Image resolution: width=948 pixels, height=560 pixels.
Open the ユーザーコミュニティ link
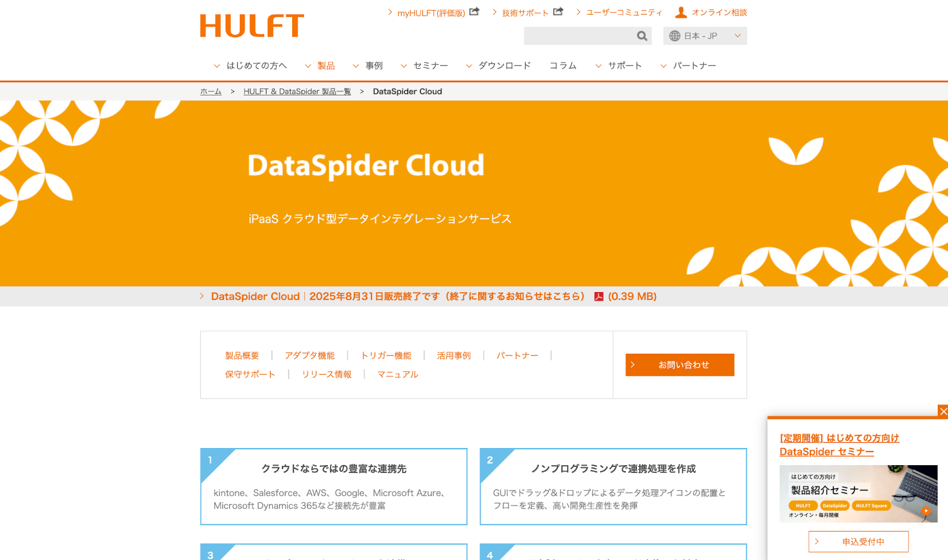pyautogui.click(x=624, y=12)
